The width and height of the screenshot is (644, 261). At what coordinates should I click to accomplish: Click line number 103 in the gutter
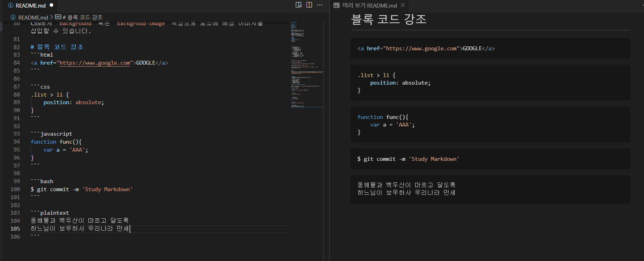(15, 213)
